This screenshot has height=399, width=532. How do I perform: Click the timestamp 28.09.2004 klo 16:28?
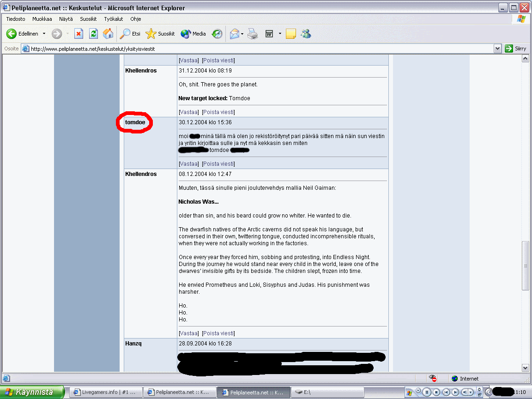tap(205, 344)
